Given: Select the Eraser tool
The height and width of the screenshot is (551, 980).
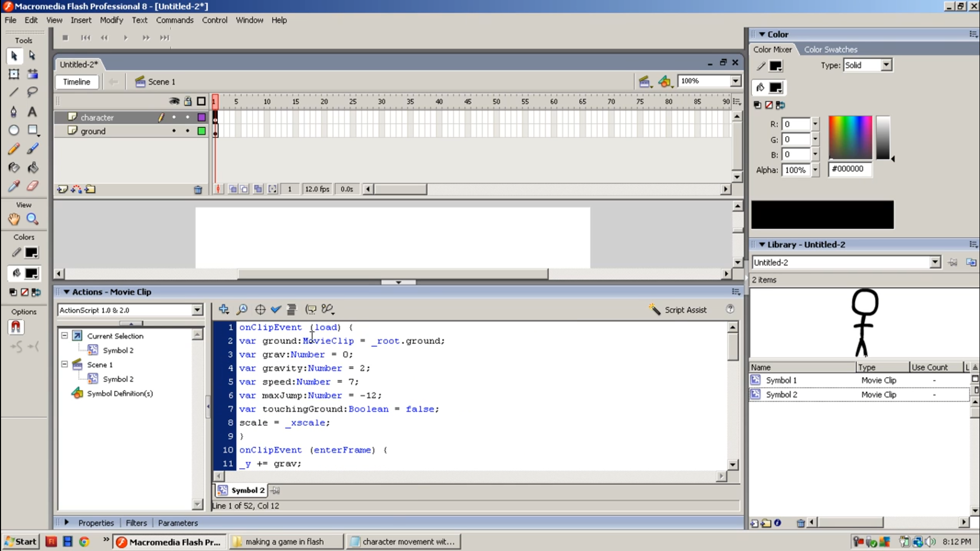Looking at the screenshot, I should pos(32,186).
